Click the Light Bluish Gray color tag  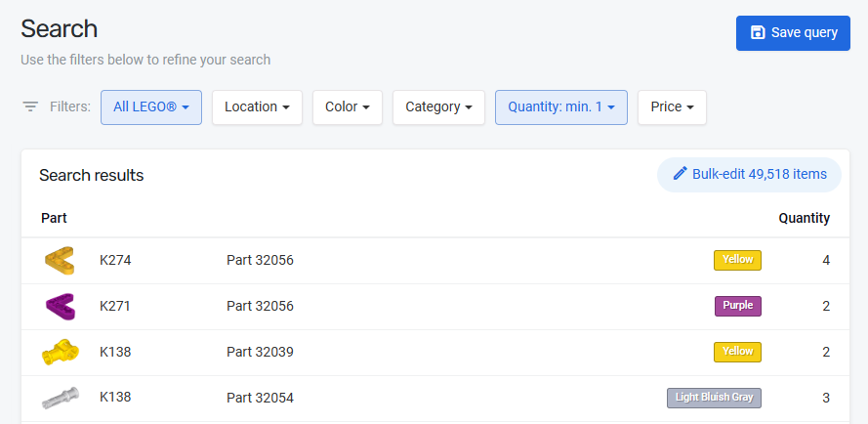tap(713, 398)
